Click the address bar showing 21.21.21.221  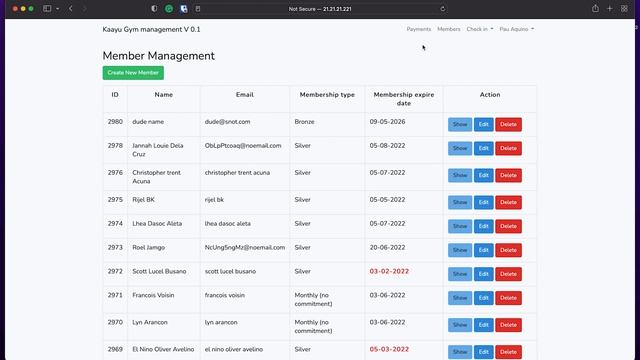click(320, 9)
